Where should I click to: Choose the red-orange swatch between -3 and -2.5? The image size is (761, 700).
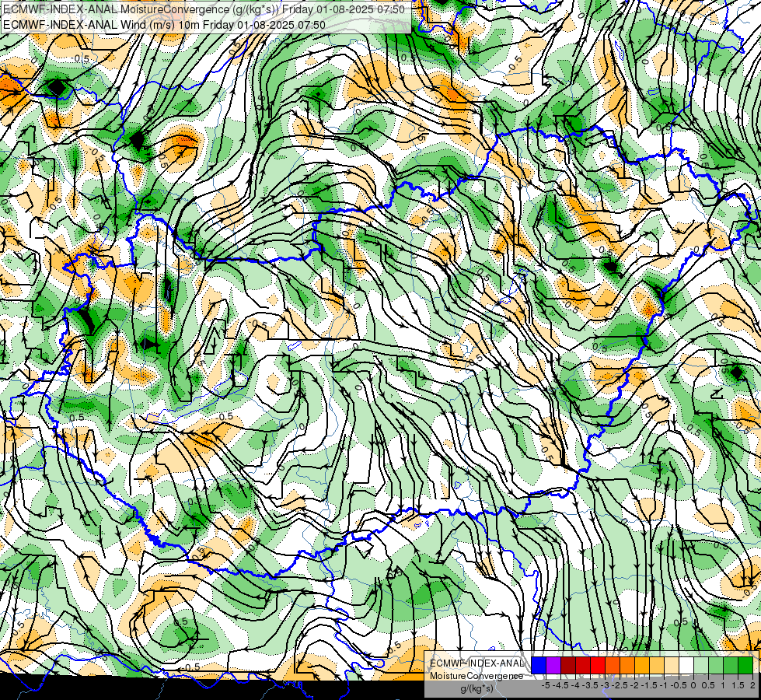tap(613, 665)
